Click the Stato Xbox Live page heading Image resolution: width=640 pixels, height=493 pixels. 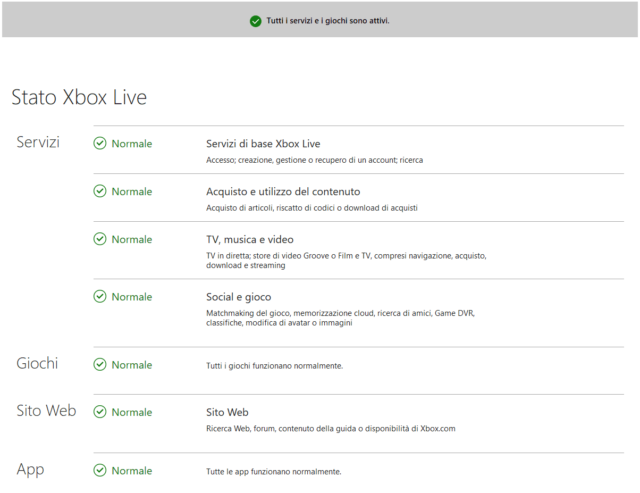click(x=79, y=97)
